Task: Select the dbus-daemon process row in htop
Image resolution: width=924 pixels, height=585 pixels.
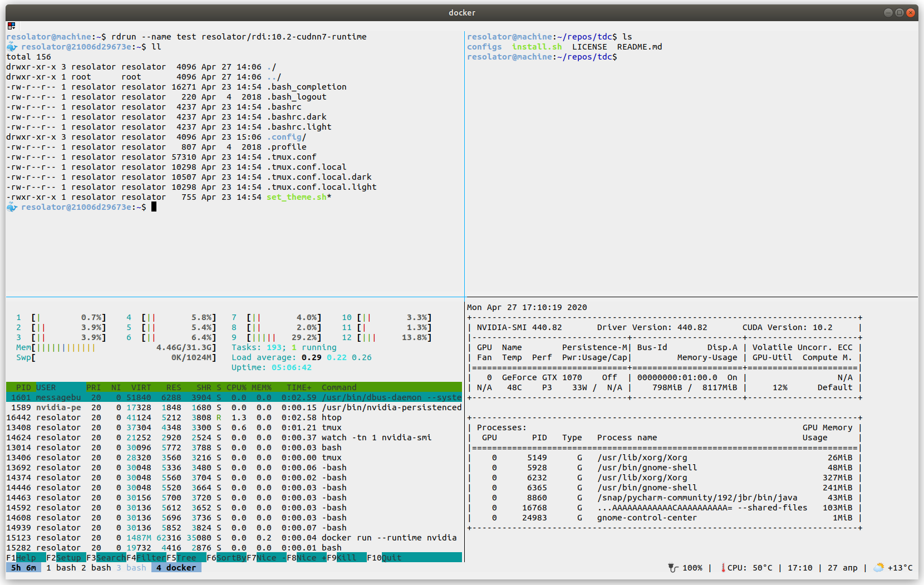Action: tap(234, 397)
